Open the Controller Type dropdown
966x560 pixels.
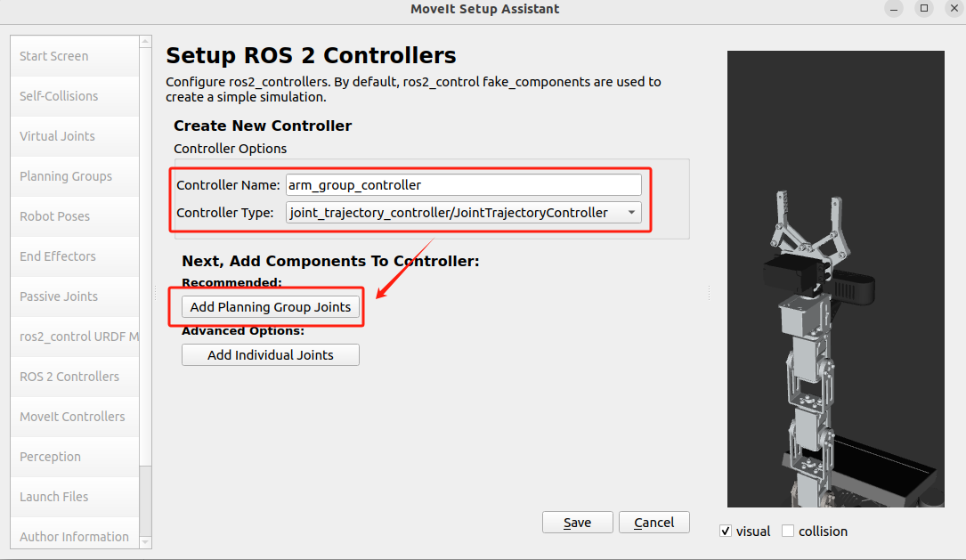tap(463, 213)
